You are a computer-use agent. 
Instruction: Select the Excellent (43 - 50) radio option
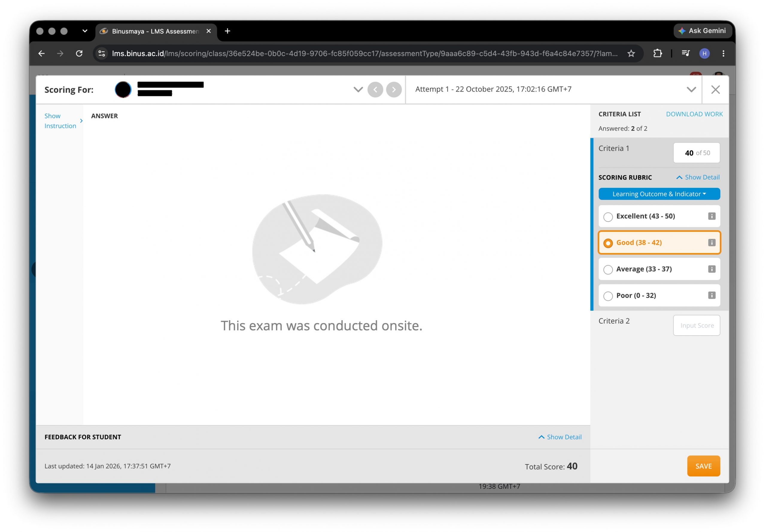point(608,217)
